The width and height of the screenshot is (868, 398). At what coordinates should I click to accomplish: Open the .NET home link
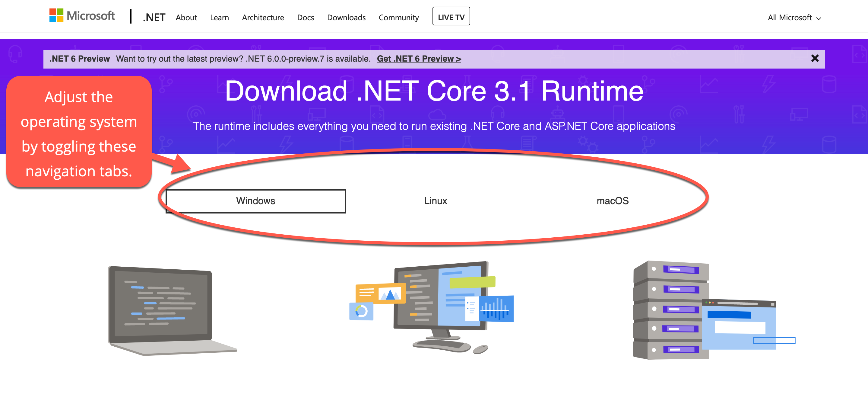[154, 17]
